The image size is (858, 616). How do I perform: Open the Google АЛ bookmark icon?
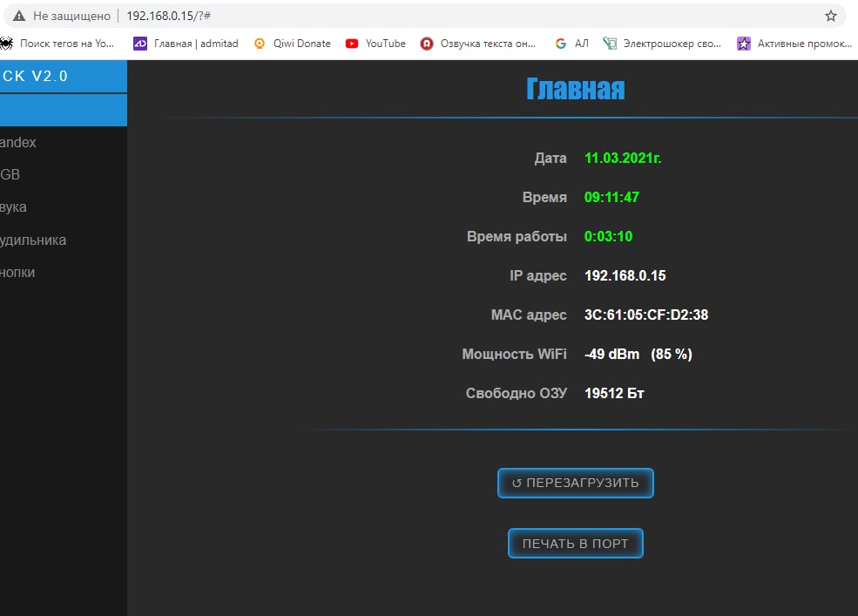click(x=560, y=44)
